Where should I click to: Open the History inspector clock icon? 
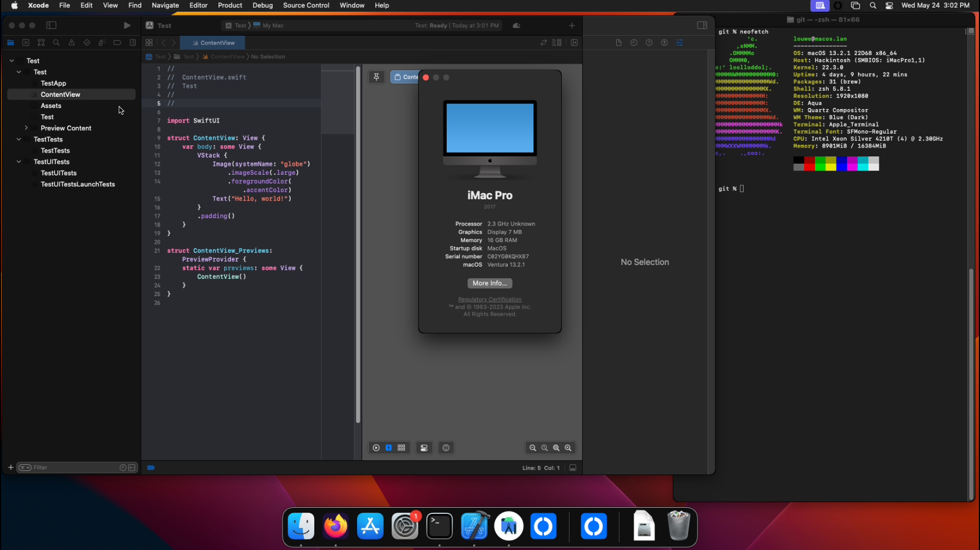(x=633, y=42)
